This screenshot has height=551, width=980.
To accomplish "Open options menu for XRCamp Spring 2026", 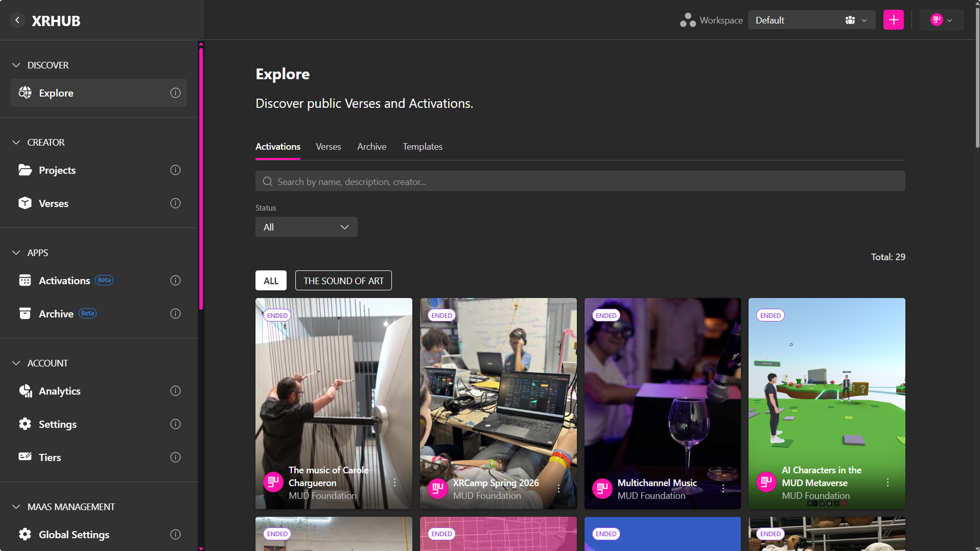I will click(558, 489).
